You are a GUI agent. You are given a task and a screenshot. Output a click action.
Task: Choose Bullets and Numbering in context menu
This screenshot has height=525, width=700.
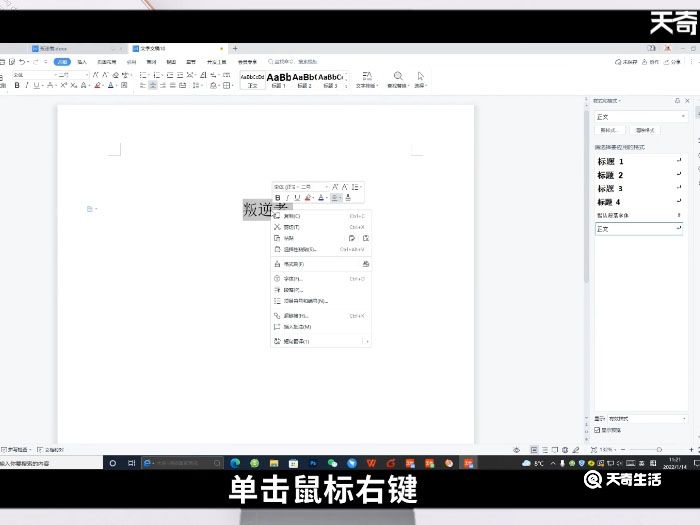(x=321, y=301)
